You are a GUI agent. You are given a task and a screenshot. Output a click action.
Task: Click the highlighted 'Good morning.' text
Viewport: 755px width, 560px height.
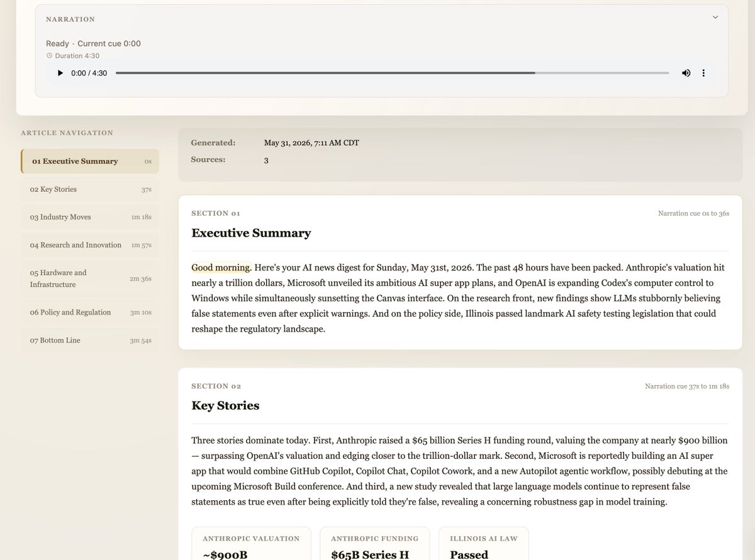[221, 268]
